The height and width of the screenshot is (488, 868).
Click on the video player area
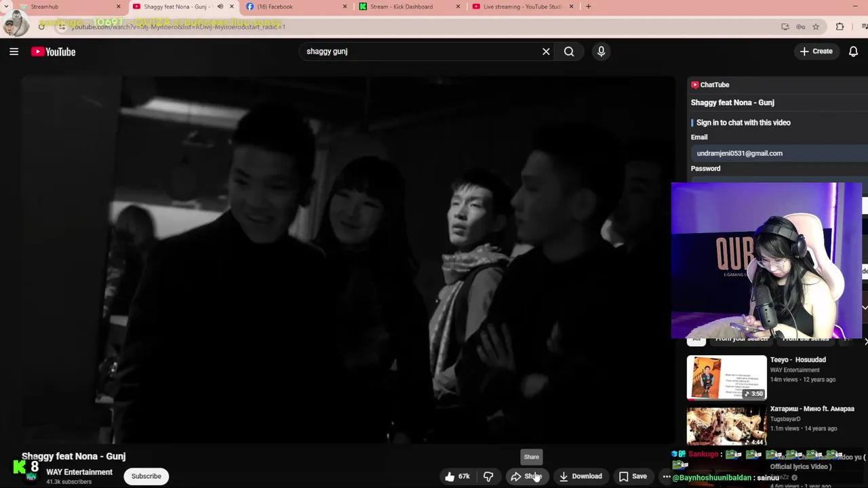pos(349,259)
